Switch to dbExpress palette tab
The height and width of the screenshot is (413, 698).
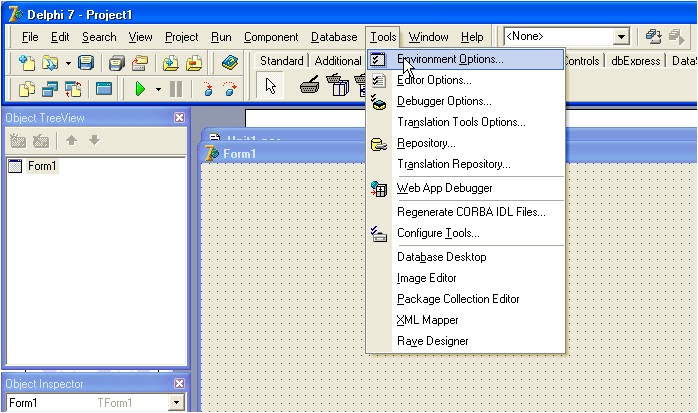point(635,61)
